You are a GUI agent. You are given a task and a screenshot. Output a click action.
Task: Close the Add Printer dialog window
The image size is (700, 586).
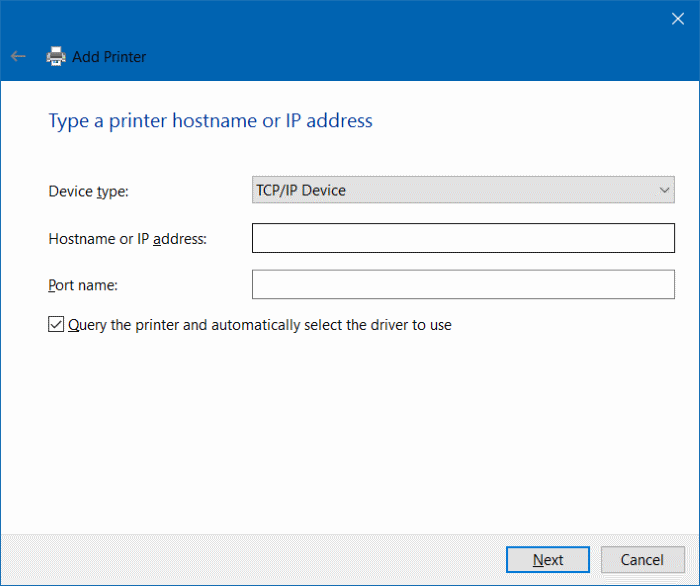click(677, 18)
